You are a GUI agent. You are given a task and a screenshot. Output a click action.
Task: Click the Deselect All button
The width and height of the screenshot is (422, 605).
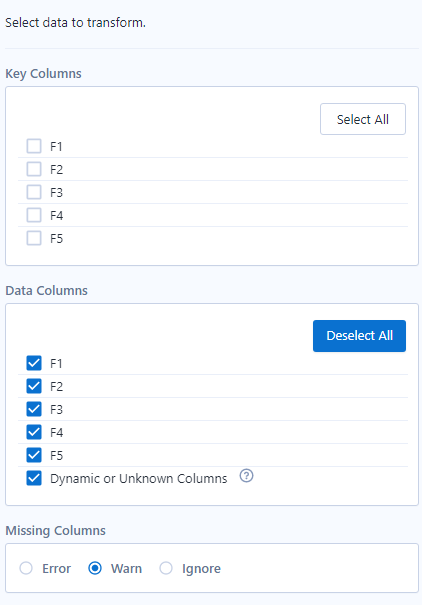(359, 336)
